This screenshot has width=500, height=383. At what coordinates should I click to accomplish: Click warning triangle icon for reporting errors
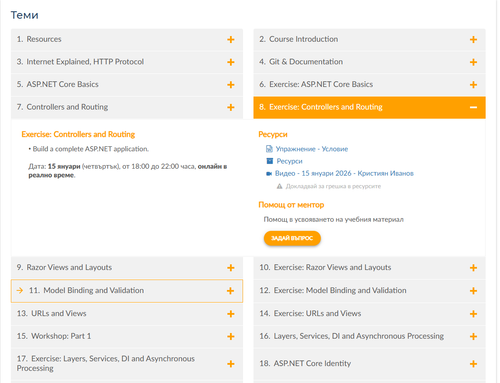tap(279, 186)
